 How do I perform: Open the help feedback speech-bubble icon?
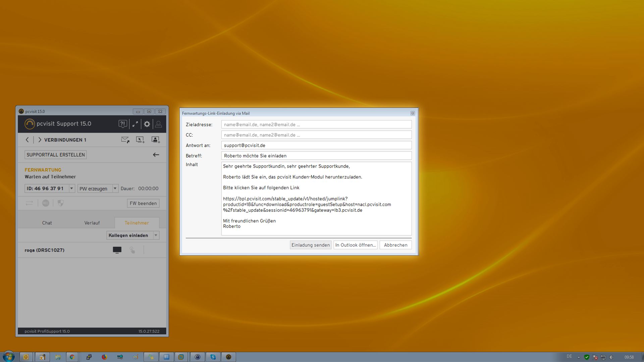pos(122,124)
